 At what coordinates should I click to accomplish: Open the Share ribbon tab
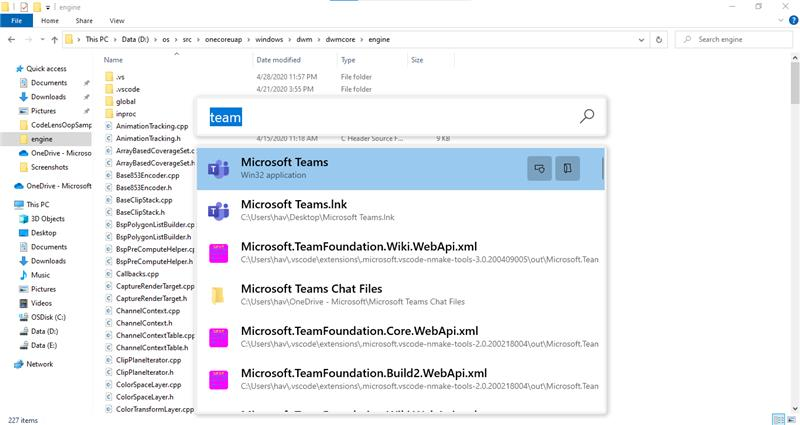pyautogui.click(x=84, y=20)
